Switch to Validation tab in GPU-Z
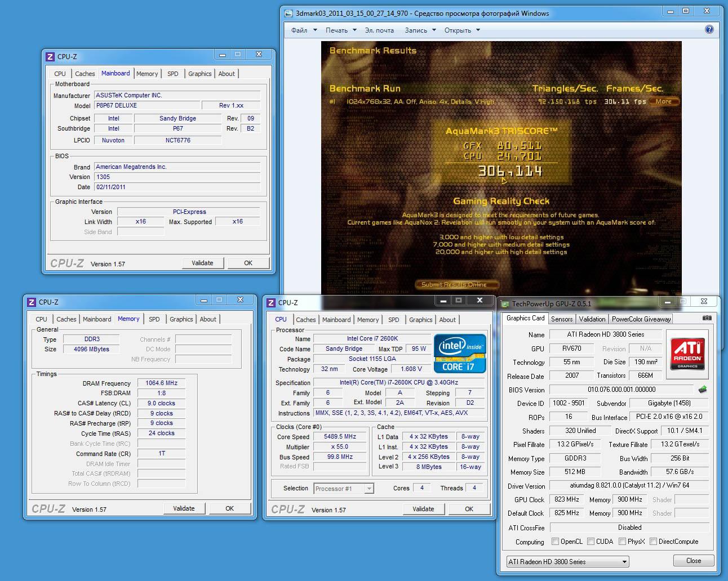 pos(592,319)
